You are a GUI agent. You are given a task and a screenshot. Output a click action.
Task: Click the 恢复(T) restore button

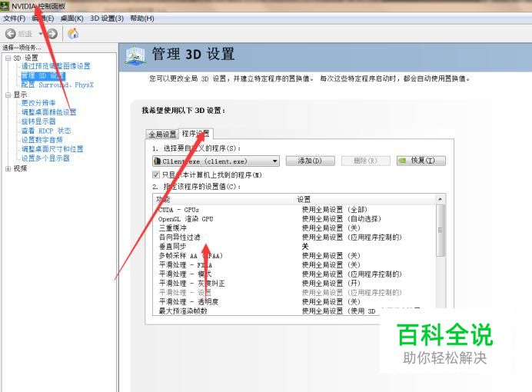pyautogui.click(x=421, y=161)
